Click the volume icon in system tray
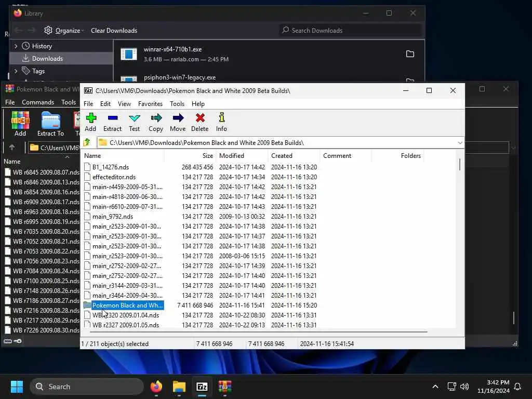The height and width of the screenshot is (399, 532). pyautogui.click(x=464, y=387)
